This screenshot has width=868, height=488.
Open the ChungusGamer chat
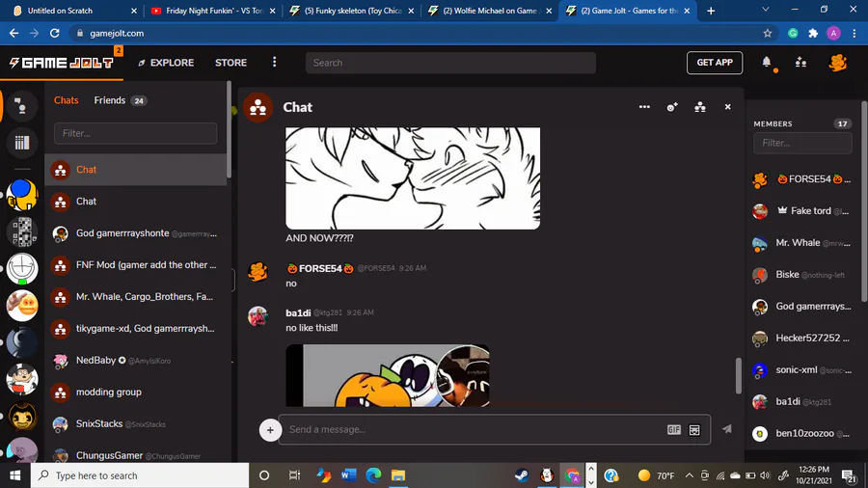pos(136,455)
